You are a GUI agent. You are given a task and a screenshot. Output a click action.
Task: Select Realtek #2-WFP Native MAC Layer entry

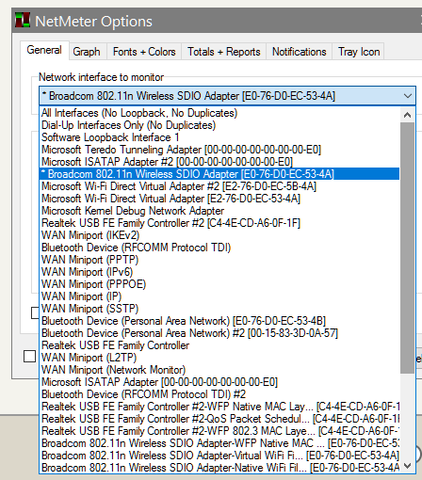(220, 407)
